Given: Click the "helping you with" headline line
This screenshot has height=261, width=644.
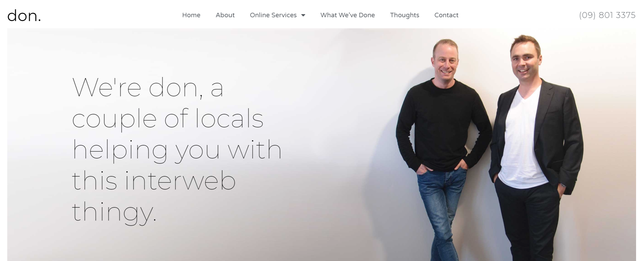Looking at the screenshot, I should tap(177, 149).
